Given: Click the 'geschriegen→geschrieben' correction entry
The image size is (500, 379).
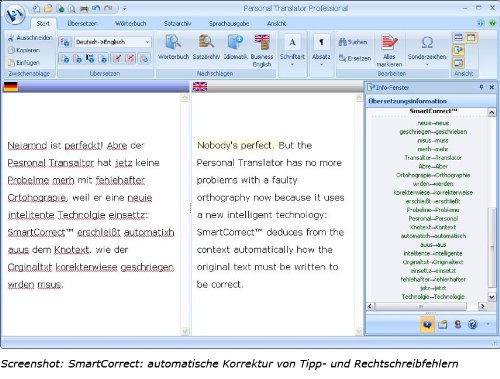Looking at the screenshot, I should tap(433, 132).
